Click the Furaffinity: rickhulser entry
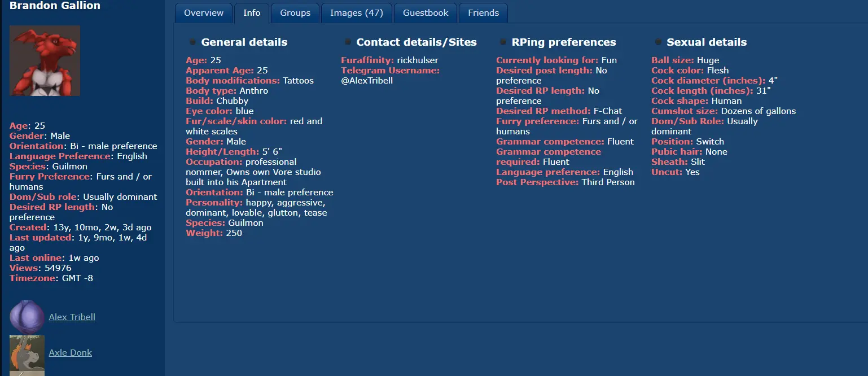 (389, 60)
